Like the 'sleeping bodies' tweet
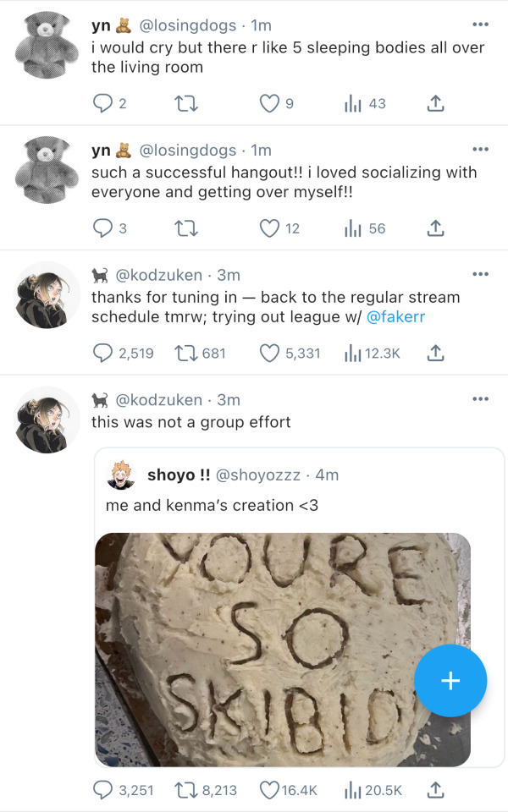This screenshot has height=812, width=508. point(269,103)
